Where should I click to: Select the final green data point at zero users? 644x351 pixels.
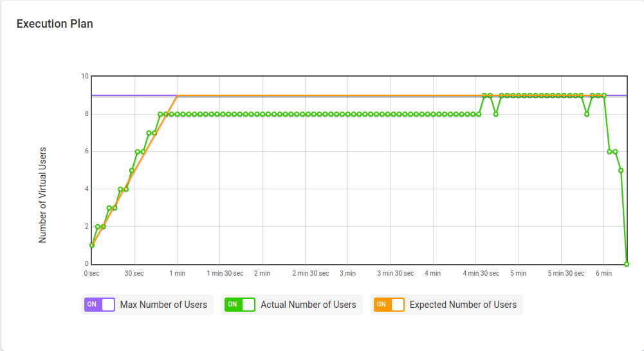click(x=627, y=264)
